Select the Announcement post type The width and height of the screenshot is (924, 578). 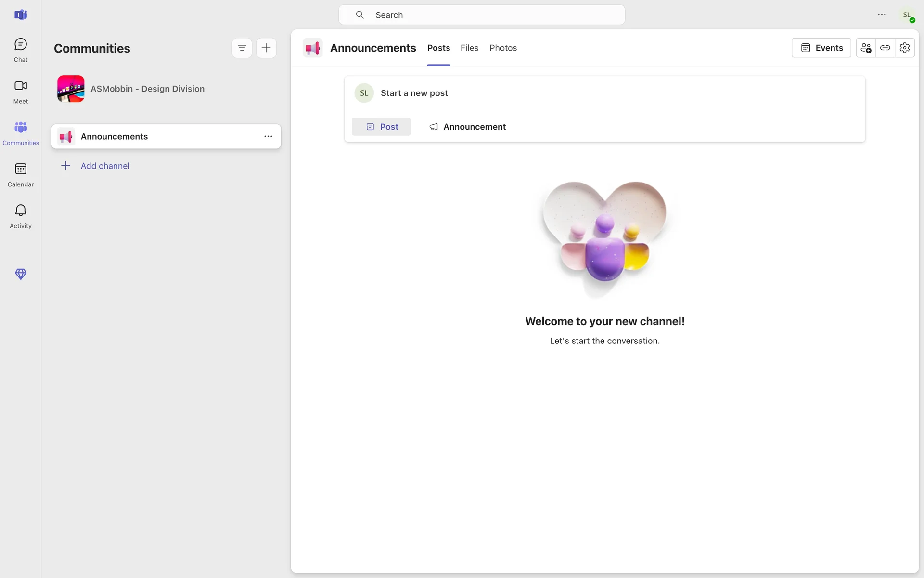tap(467, 127)
